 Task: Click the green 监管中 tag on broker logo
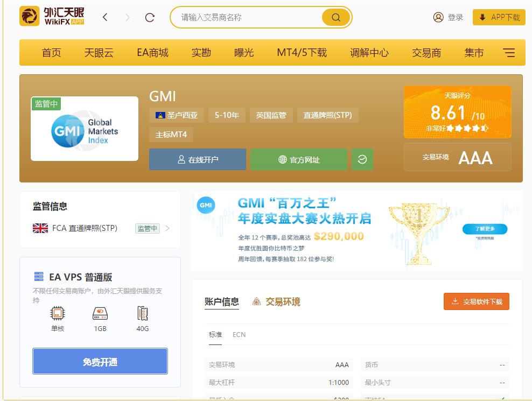pyautogui.click(x=46, y=103)
